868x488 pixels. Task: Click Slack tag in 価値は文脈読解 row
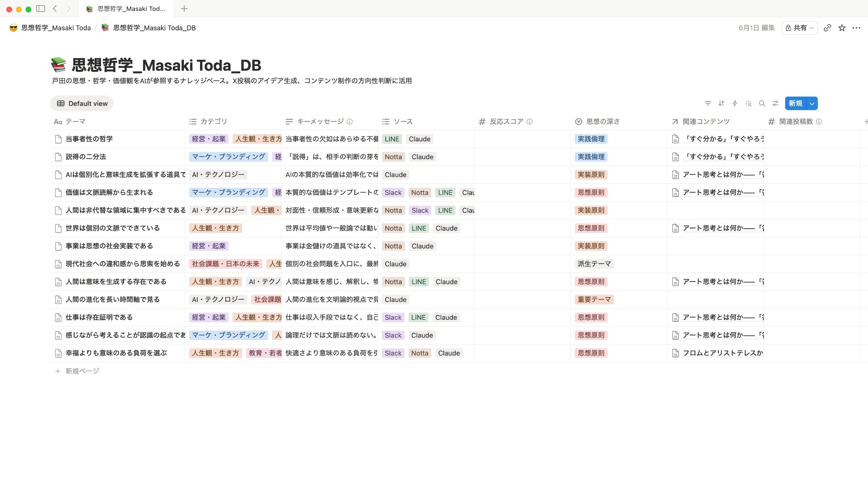(x=393, y=193)
